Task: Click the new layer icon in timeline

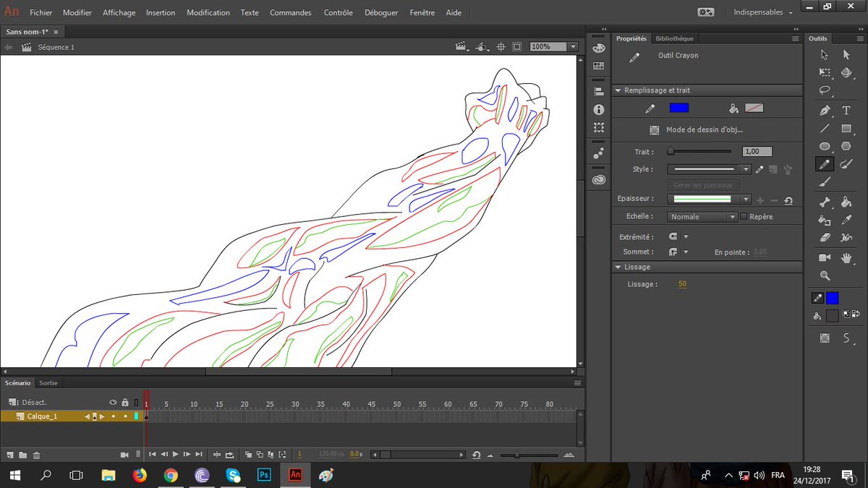Action: 10,455
